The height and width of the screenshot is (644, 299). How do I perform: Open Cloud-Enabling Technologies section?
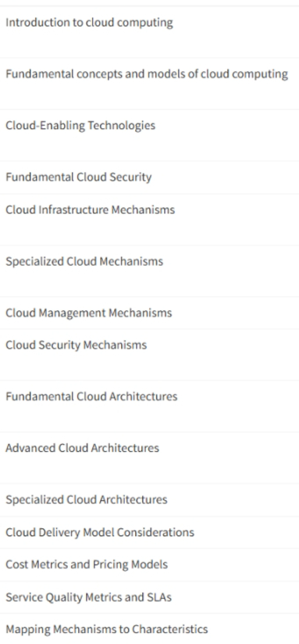[149, 135]
